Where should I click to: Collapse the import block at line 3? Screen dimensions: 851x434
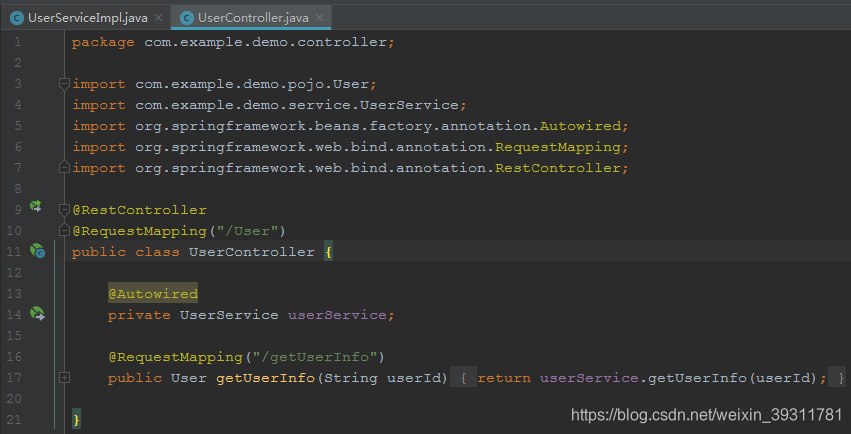[64, 84]
